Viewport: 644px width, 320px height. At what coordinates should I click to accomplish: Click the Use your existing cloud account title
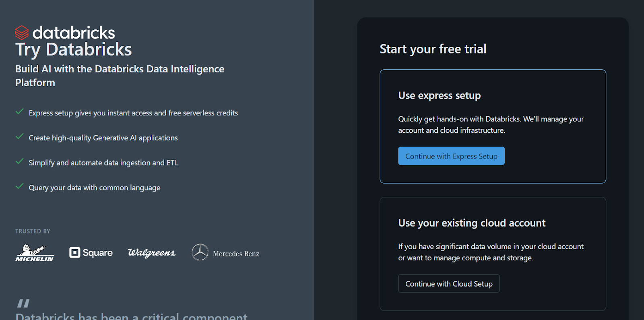click(x=472, y=223)
